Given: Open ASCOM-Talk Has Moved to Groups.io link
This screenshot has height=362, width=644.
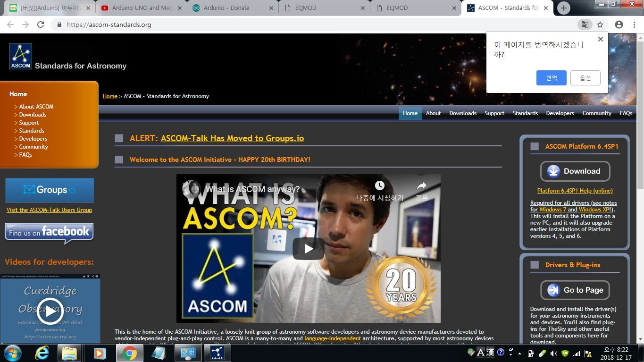Looking at the screenshot, I should coord(232,138).
